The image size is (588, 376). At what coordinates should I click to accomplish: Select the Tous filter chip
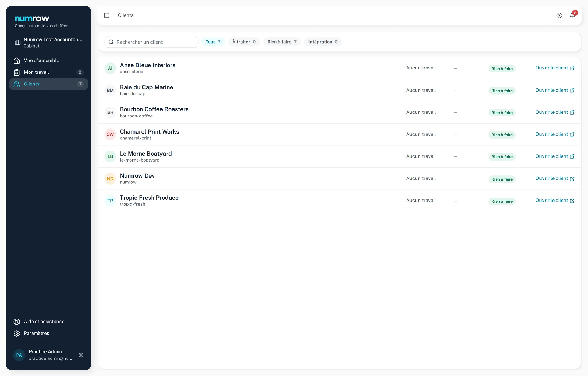[x=213, y=42]
